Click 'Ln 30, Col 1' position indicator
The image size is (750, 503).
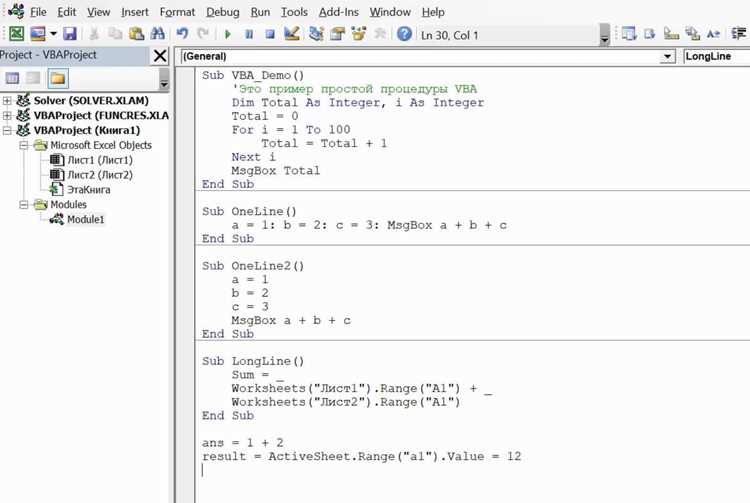(x=449, y=35)
